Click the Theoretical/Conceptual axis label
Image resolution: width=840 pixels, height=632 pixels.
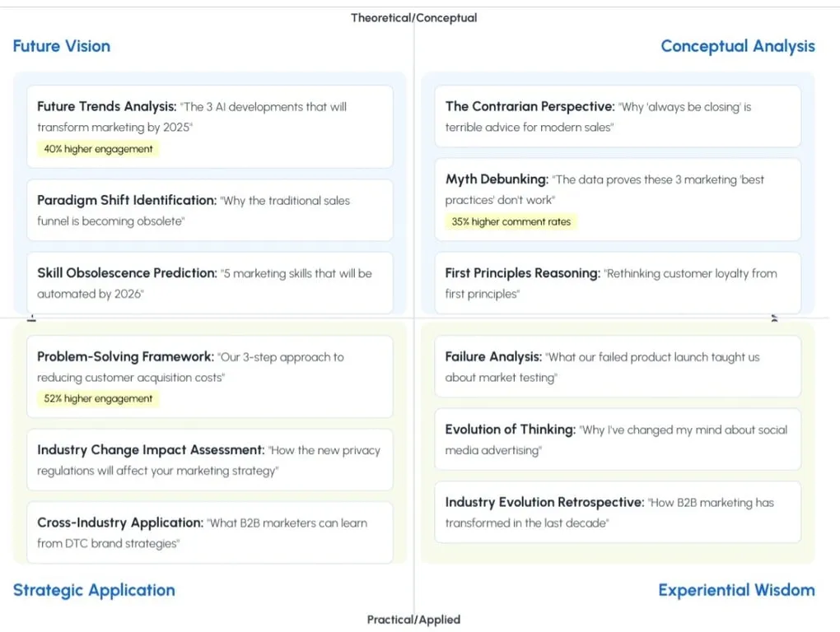click(x=413, y=17)
